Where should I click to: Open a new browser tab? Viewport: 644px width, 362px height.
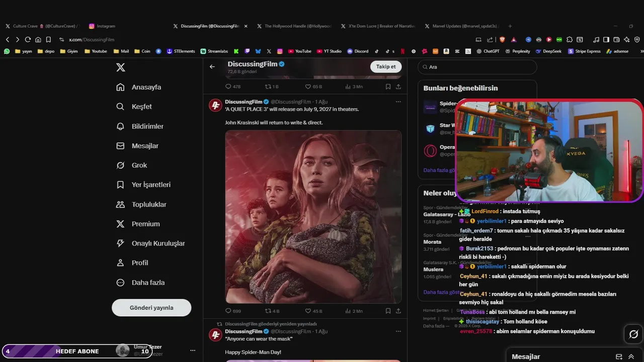pyautogui.click(x=510, y=26)
